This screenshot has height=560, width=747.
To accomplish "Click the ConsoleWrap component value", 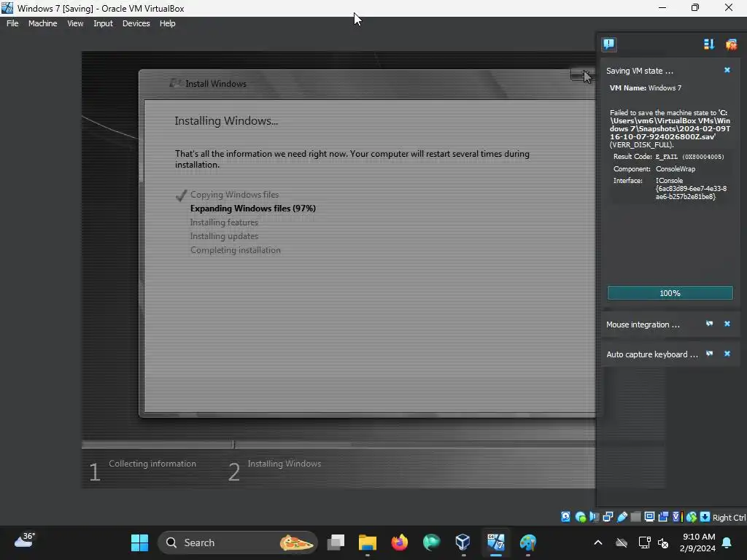I will coord(675,168).
